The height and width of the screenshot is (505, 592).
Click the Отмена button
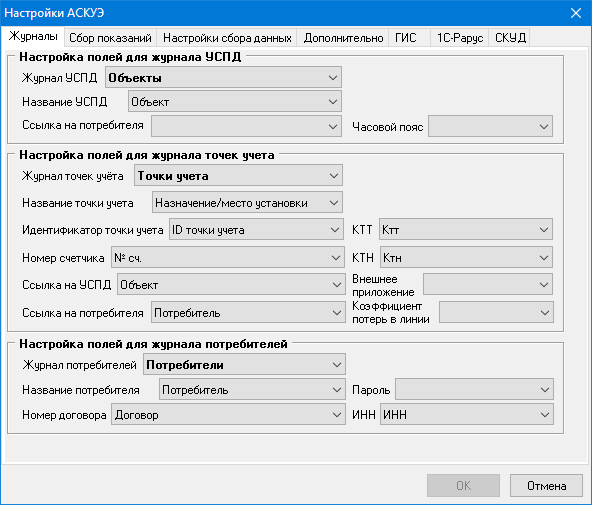point(546,485)
